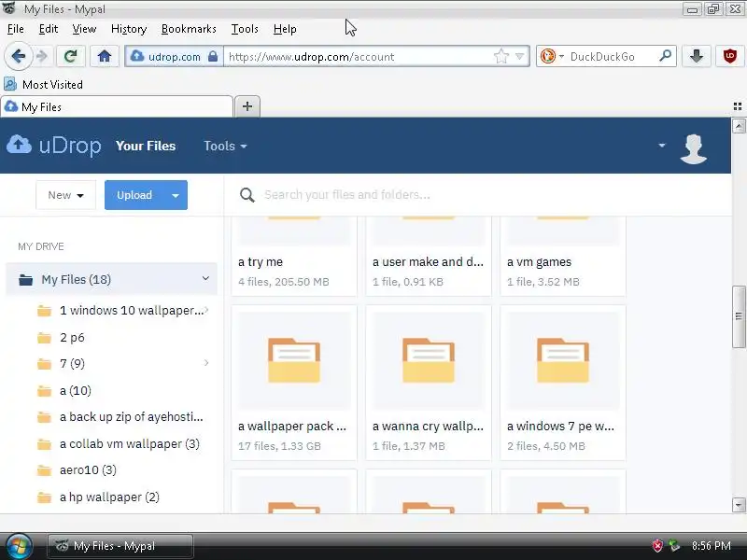This screenshot has width=747, height=560.
Task: Collapse the My Files (18) tree chevron
Action: tap(205, 278)
